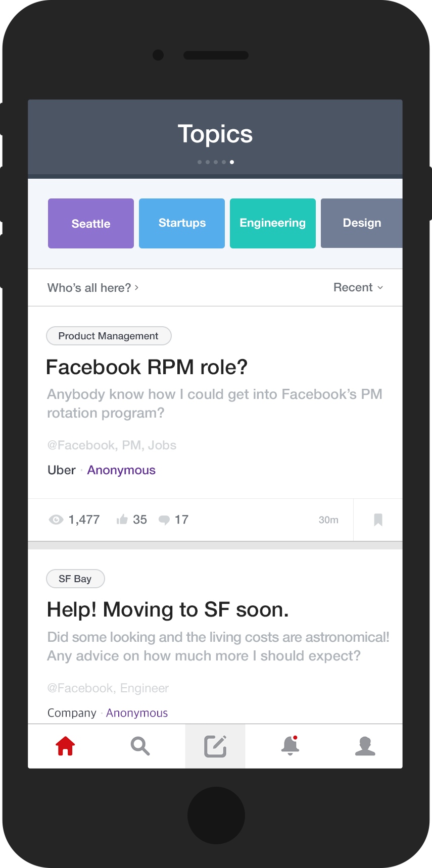Open Help! Moving to SF soon post
The width and height of the screenshot is (432, 868).
[168, 610]
